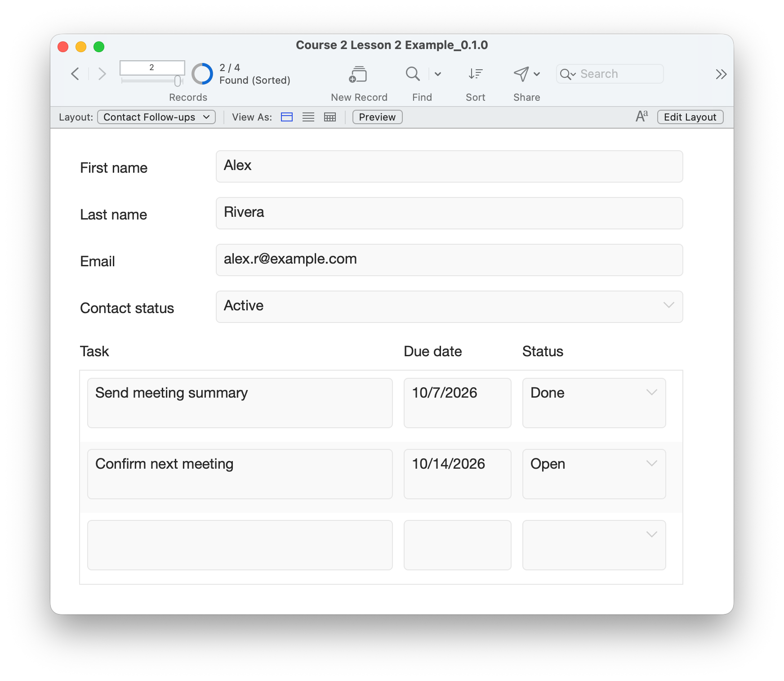The height and width of the screenshot is (681, 784).
Task: Open the text formatting bar icon
Action: (642, 116)
